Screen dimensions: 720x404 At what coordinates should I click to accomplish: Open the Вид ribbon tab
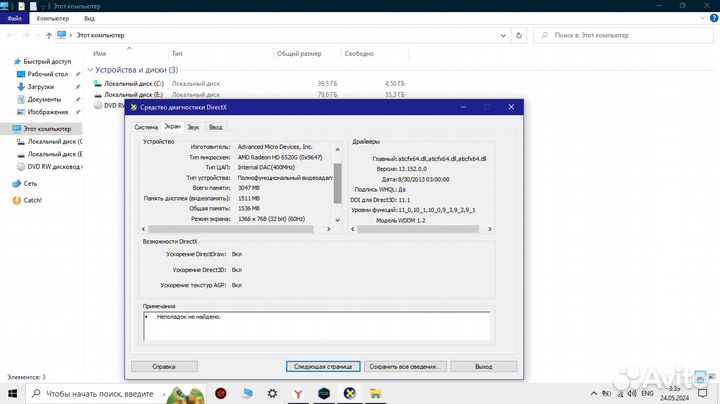click(x=90, y=18)
